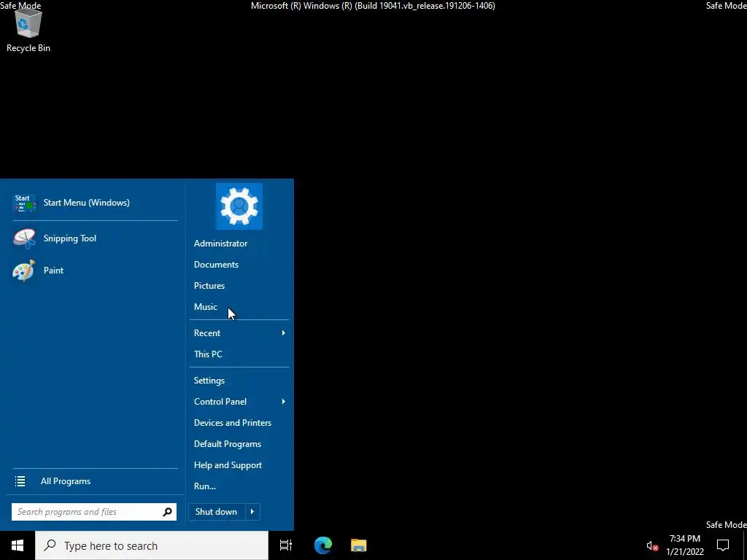The width and height of the screenshot is (747, 560).
Task: Open File Explorer from the taskbar
Action: click(x=359, y=545)
